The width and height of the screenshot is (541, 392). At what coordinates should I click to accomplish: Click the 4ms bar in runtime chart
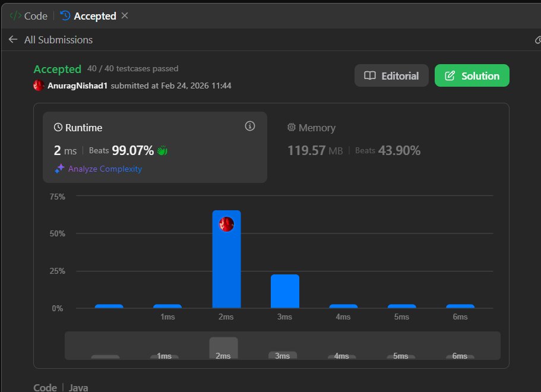click(x=343, y=306)
